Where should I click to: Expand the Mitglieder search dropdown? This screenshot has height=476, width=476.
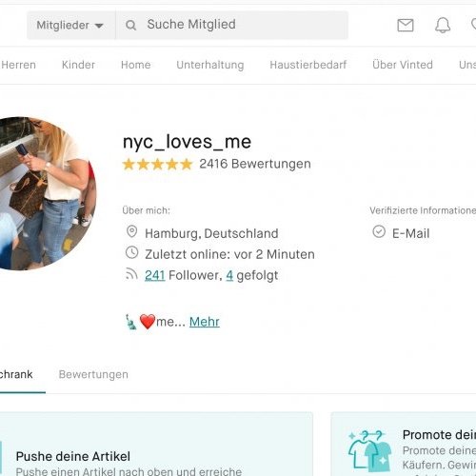click(x=70, y=26)
